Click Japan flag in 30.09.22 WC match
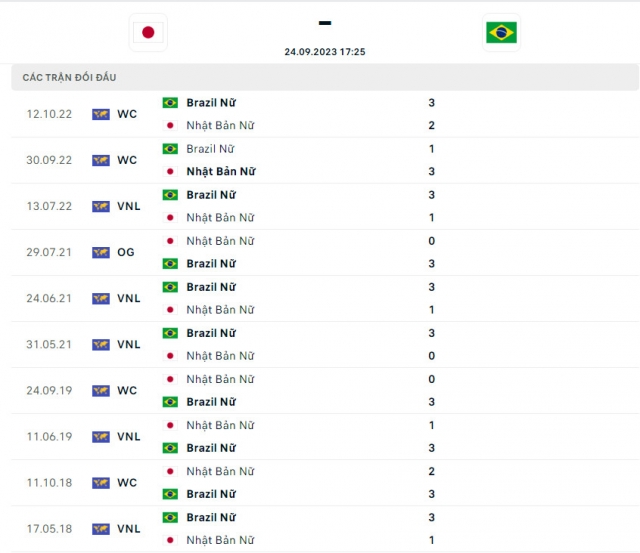 pos(170,172)
